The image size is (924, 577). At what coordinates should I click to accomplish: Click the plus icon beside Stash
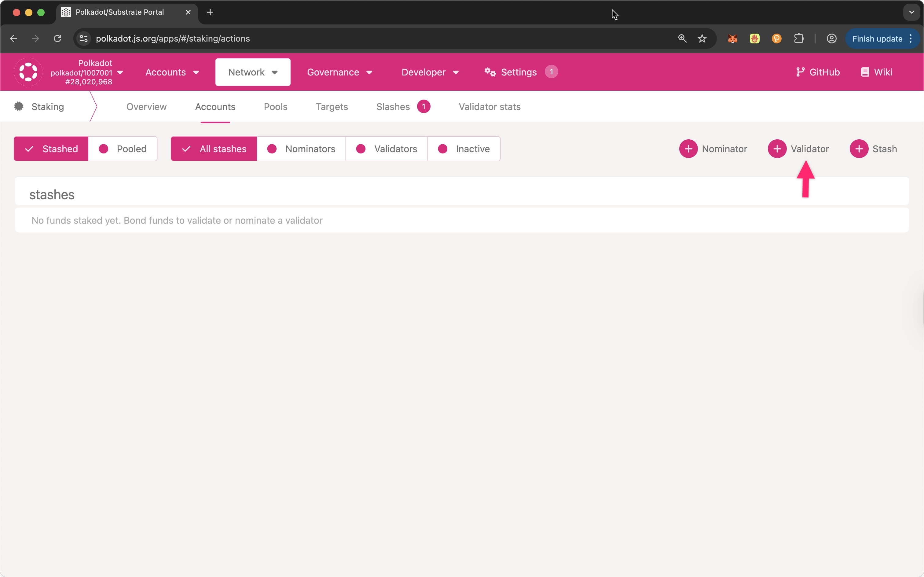[x=859, y=149]
